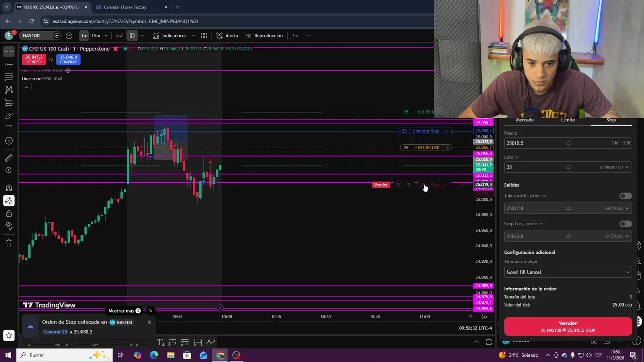Toggle visibility of time zone 0830-0940 indicator
Image resolution: width=644 pixels, height=362 pixels.
68,71
